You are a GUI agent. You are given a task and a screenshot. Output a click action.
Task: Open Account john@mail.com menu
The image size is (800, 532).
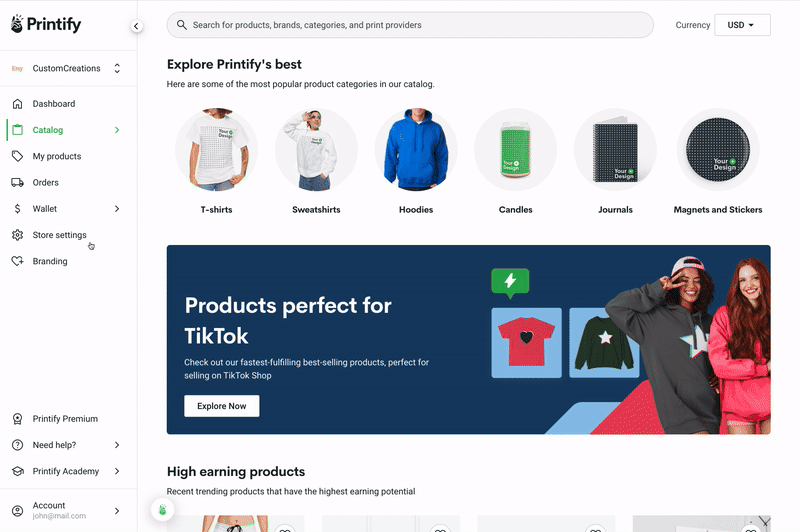68,511
